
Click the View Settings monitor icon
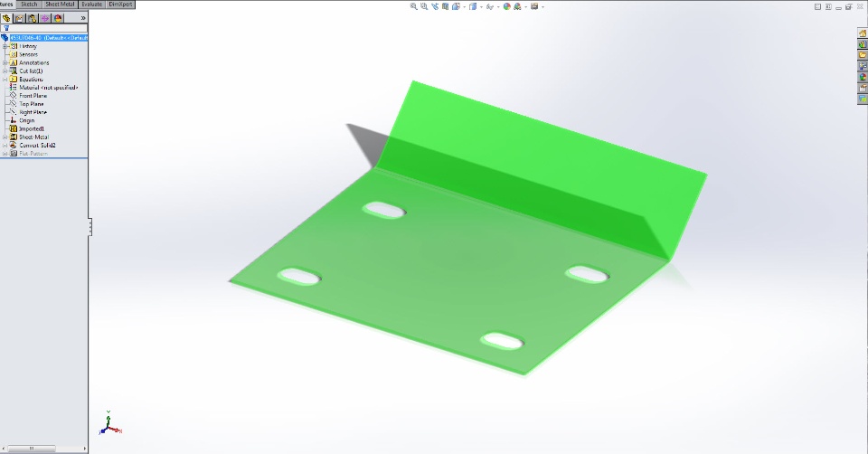[x=534, y=6]
